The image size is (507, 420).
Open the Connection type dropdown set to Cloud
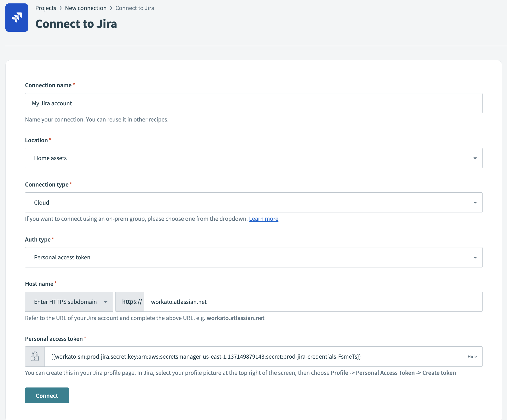[253, 202]
